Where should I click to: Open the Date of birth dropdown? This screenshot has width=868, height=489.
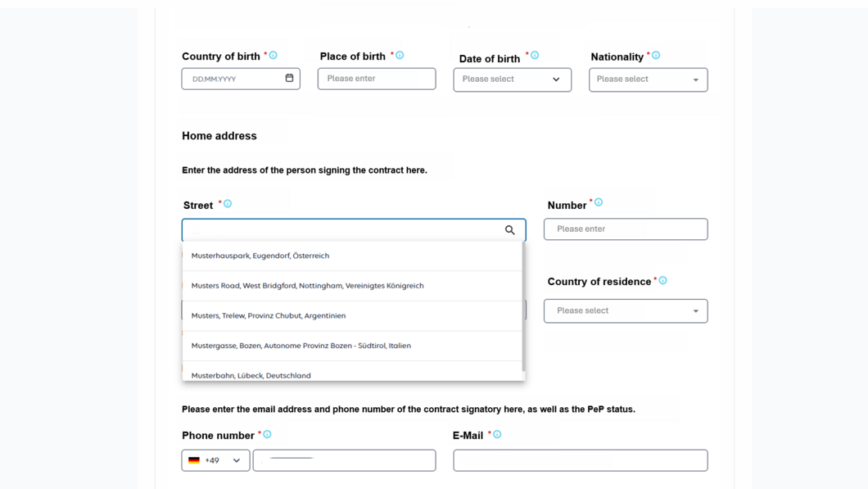[512, 79]
